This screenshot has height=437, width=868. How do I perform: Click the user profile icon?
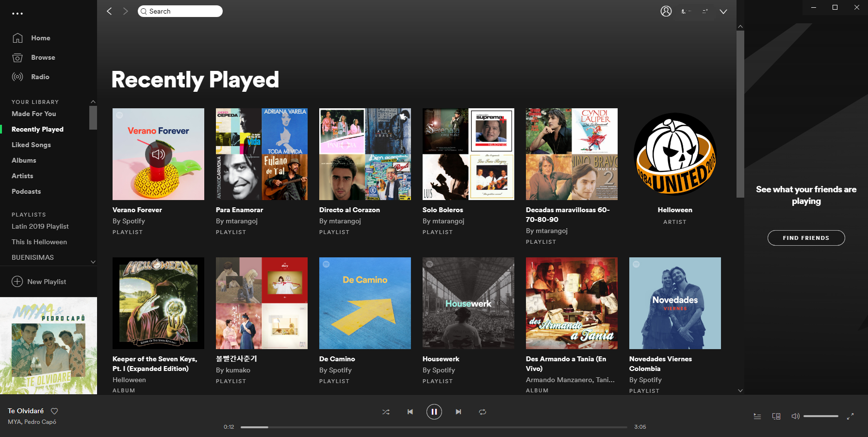point(666,11)
